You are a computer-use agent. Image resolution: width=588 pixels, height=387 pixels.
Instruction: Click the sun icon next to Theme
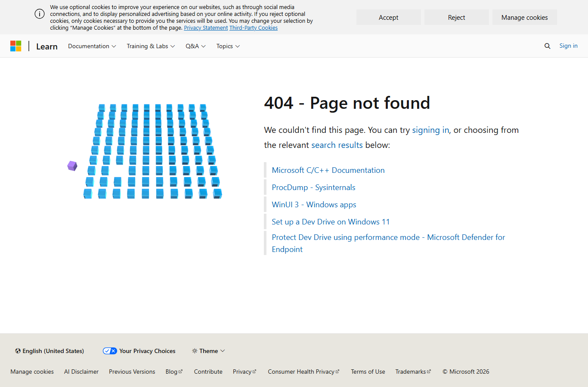(195, 351)
